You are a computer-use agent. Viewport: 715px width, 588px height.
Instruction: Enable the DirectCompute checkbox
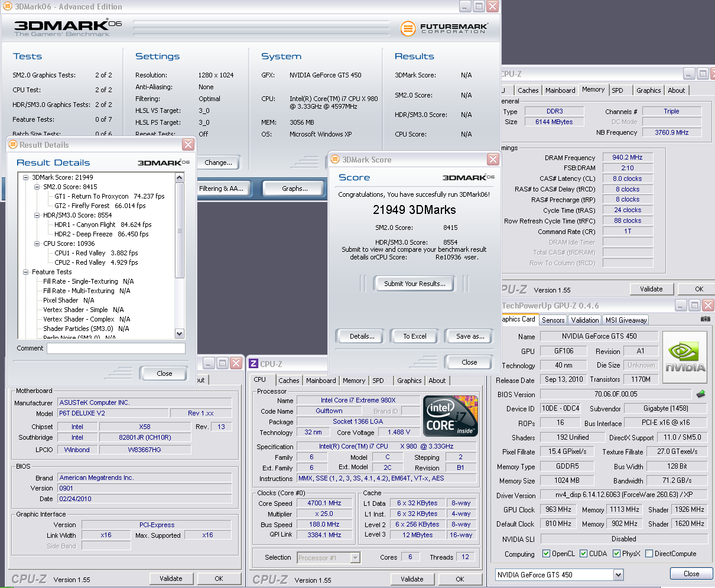click(649, 554)
